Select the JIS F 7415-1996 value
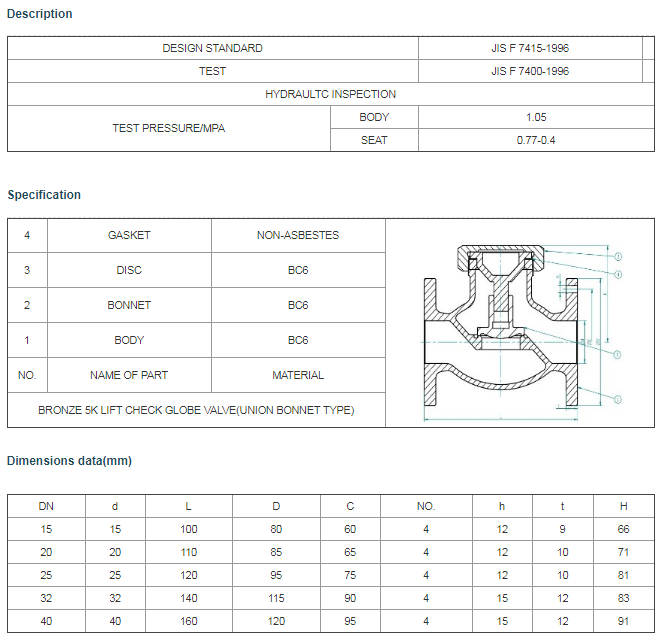 click(530, 48)
